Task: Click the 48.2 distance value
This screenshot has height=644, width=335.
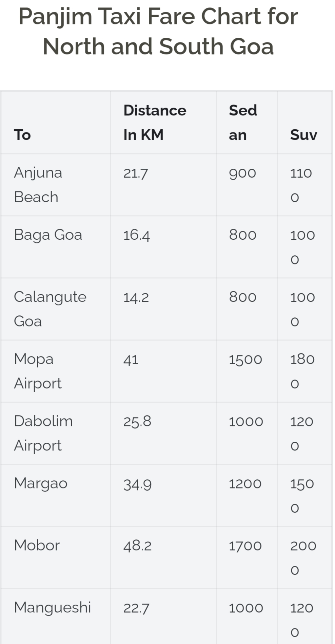Action: pos(137,546)
